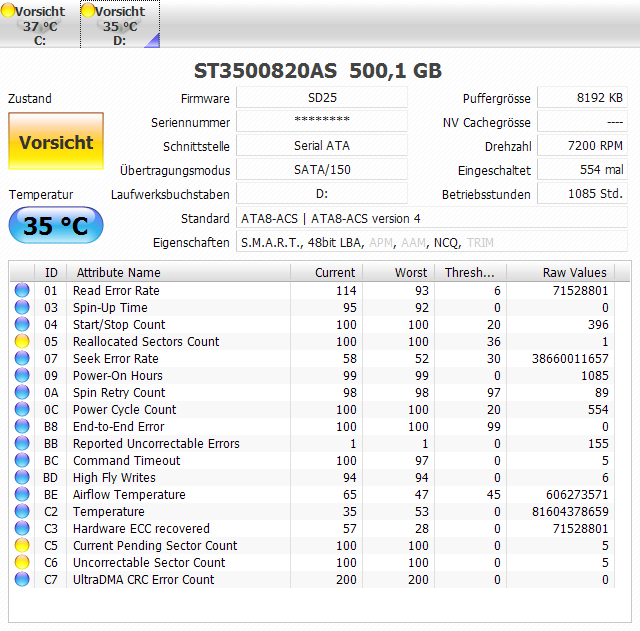Click the blue status orb for Start/Stop Count
The image size is (640, 631).
pos(22,324)
